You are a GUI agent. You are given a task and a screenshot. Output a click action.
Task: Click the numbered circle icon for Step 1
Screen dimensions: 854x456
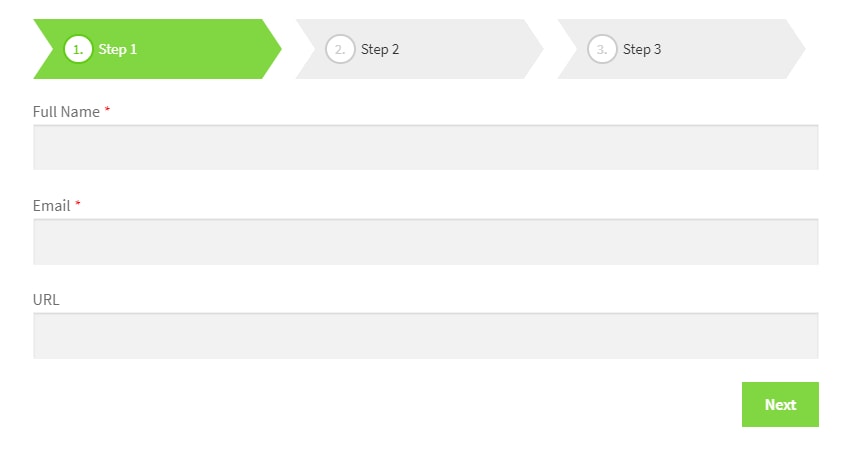(78, 49)
